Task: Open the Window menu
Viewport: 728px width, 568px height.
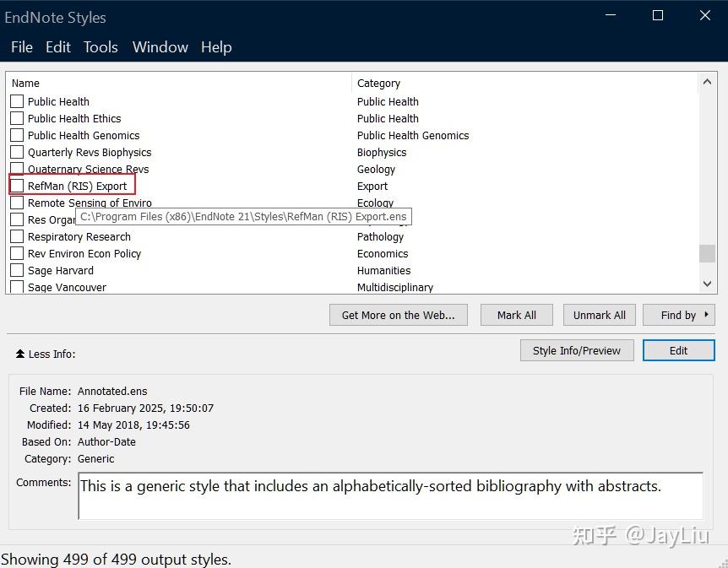Action: point(160,47)
